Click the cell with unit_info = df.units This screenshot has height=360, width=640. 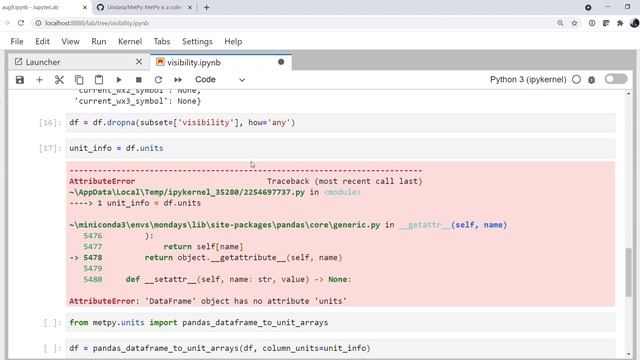click(x=340, y=148)
